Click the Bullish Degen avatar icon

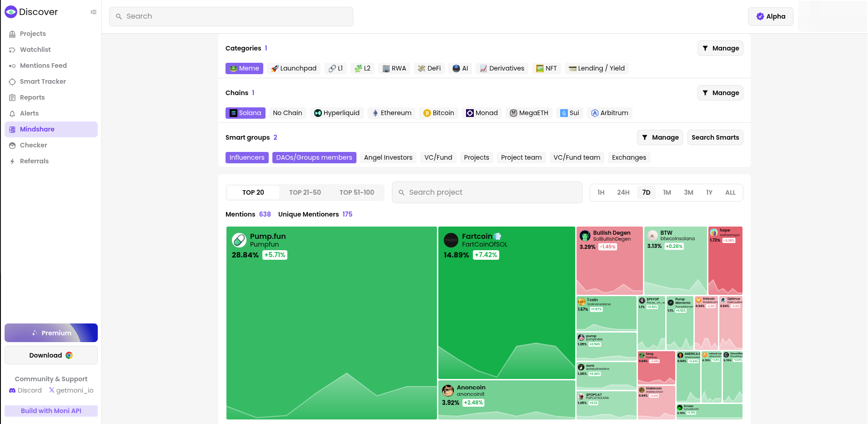[x=585, y=236]
